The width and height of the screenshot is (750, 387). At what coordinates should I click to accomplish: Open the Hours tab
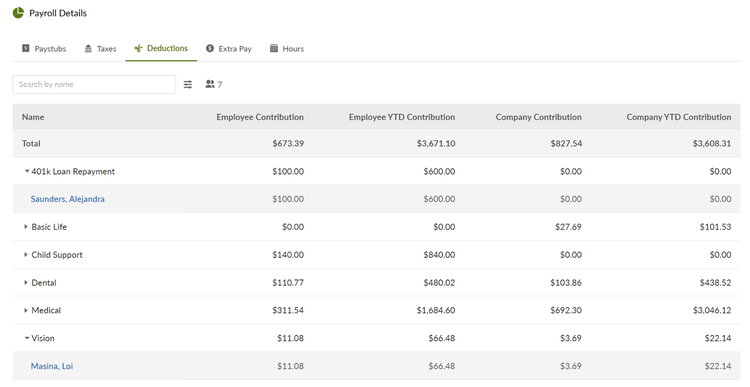pyautogui.click(x=287, y=49)
